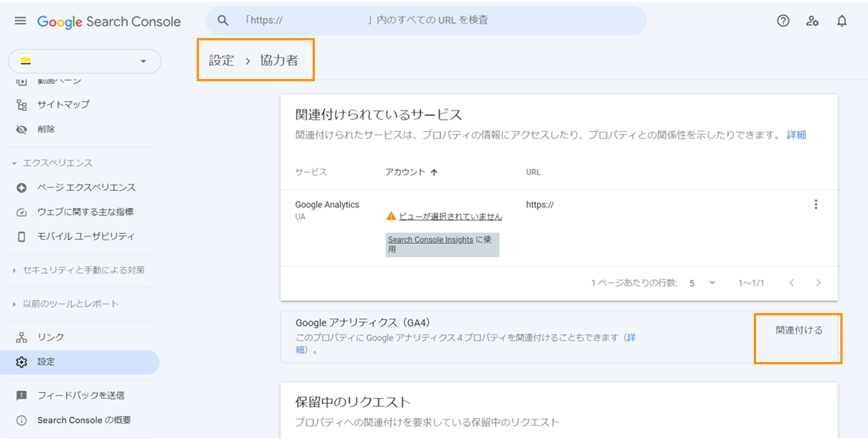Click the info circle icon in sidebar
Screen dimensions: 868x441
22,421
